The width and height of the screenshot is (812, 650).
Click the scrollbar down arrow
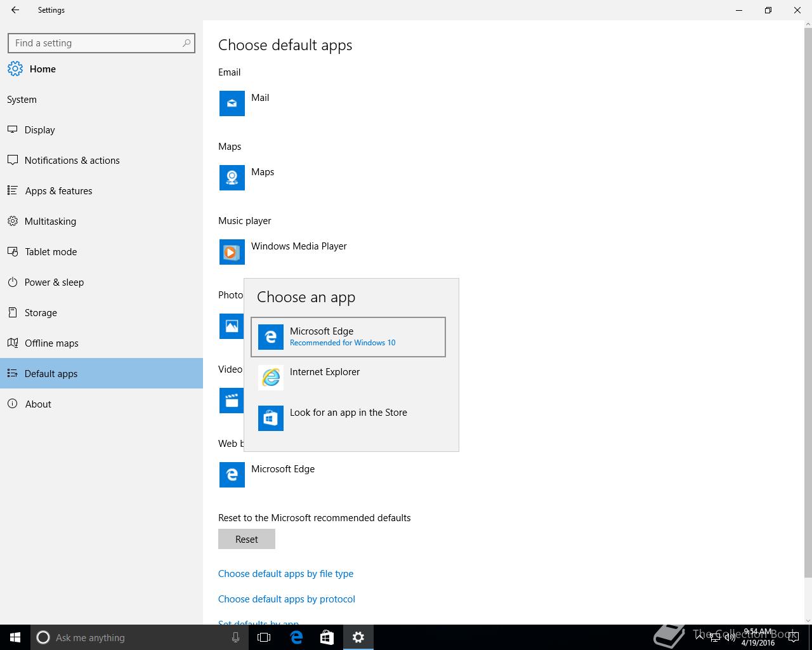coord(807,620)
